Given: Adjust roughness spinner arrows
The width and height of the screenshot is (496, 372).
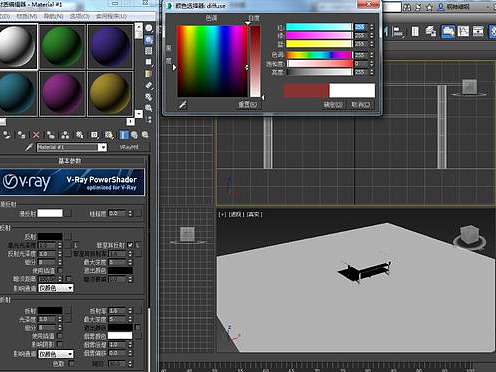Looking at the screenshot, I should tap(130, 213).
